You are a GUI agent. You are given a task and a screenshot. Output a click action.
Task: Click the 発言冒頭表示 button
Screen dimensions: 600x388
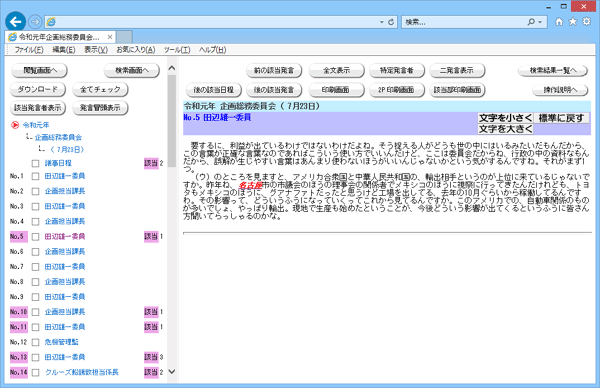coord(100,108)
